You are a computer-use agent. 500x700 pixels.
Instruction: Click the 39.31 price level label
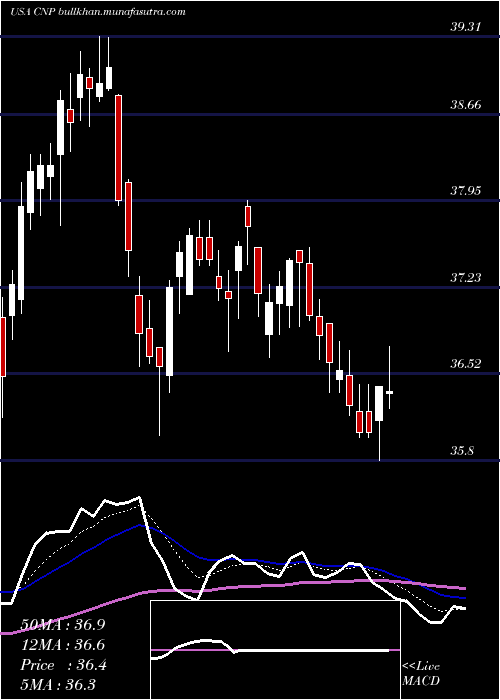(x=465, y=27)
